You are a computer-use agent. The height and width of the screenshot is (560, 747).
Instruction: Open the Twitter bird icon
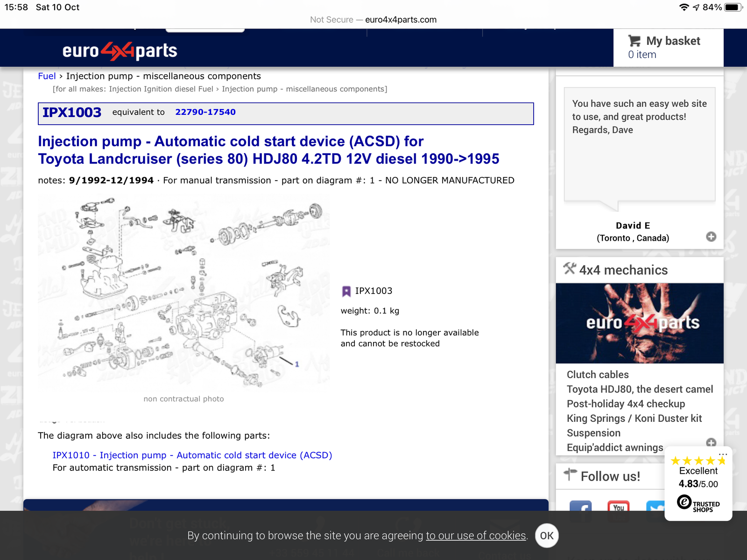coord(655,507)
